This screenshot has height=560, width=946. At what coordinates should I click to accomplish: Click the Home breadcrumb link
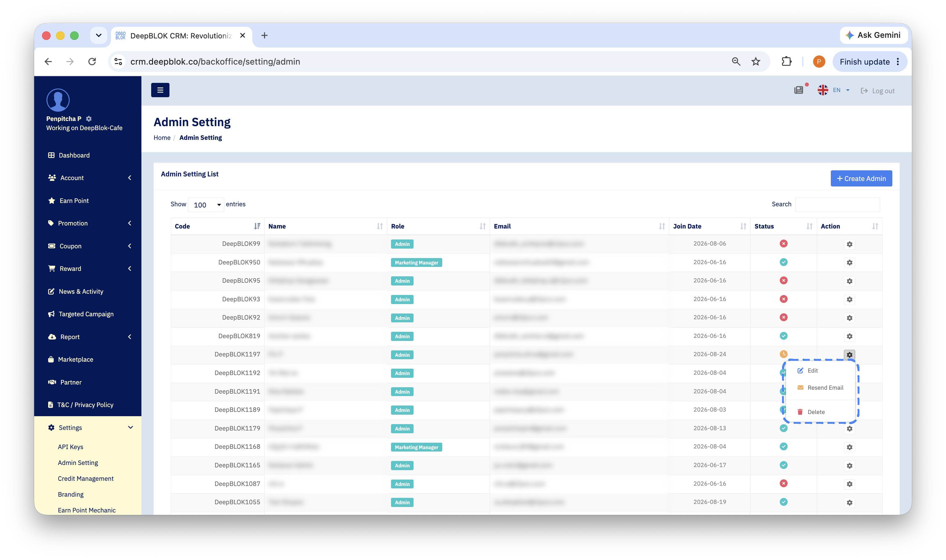(162, 138)
